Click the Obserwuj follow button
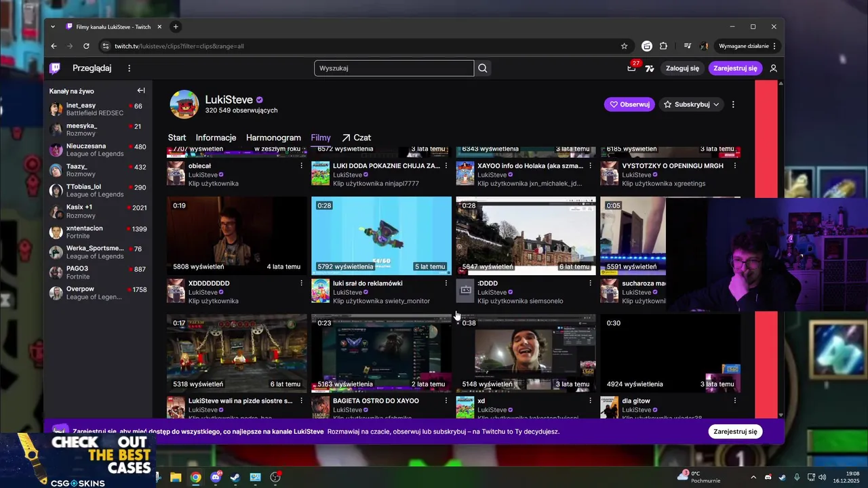 coord(629,104)
